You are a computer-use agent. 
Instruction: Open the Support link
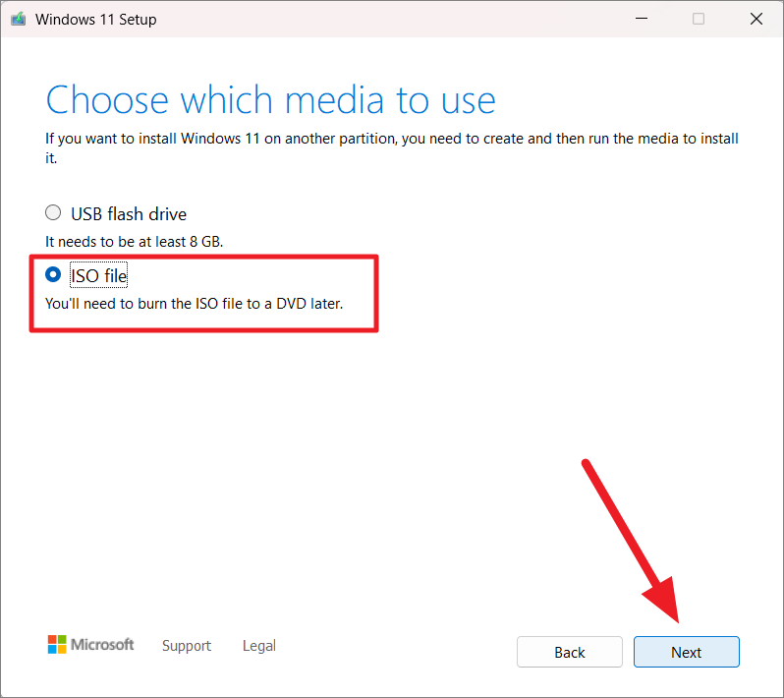[x=187, y=646]
